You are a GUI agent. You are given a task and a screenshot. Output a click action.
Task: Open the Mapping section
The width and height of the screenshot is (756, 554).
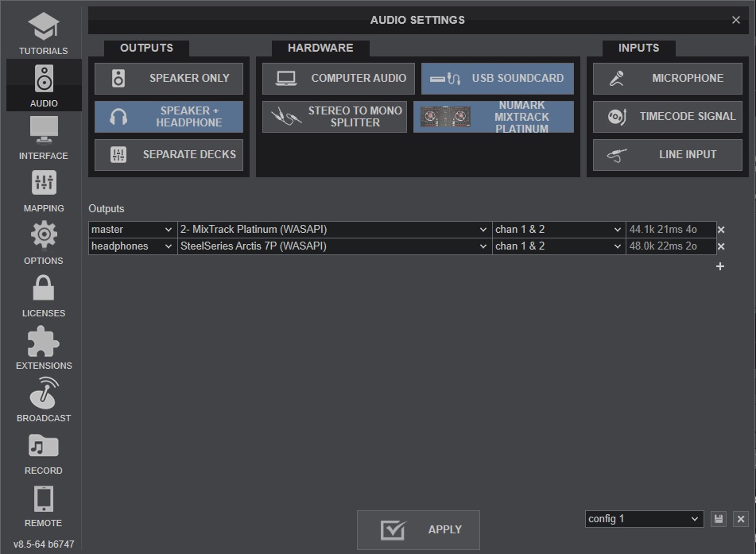44,191
